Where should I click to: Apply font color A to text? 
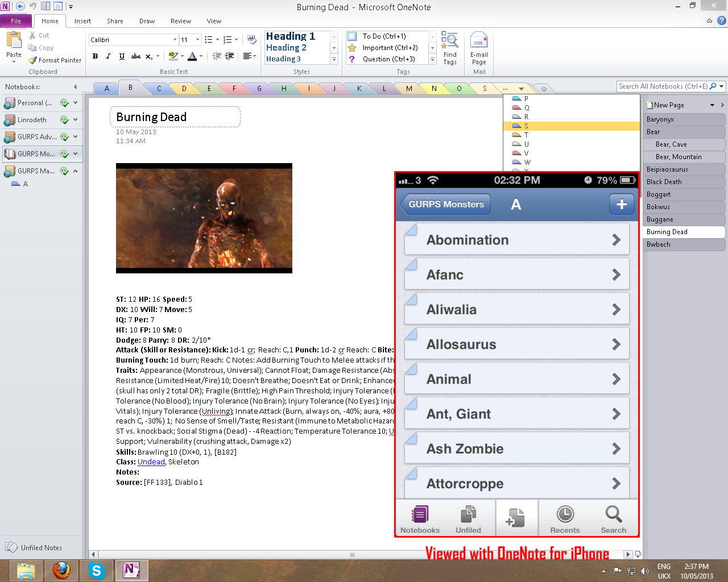(192, 56)
